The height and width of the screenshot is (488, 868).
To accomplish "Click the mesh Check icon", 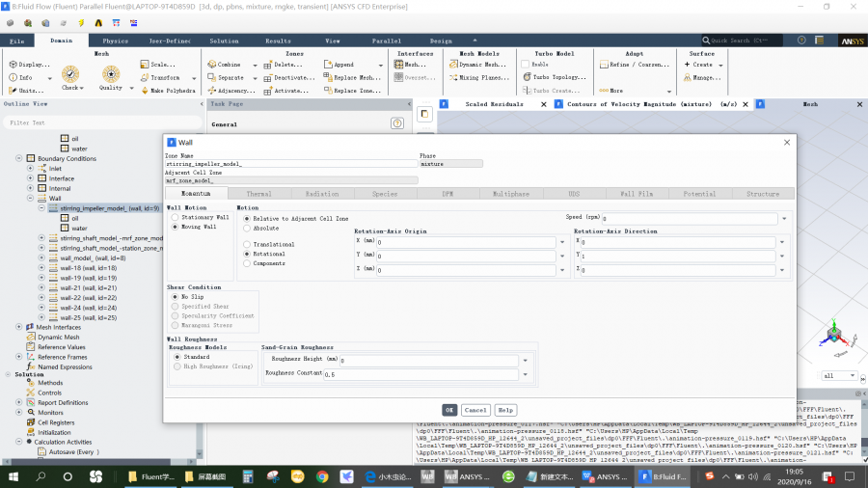I will 70,75.
